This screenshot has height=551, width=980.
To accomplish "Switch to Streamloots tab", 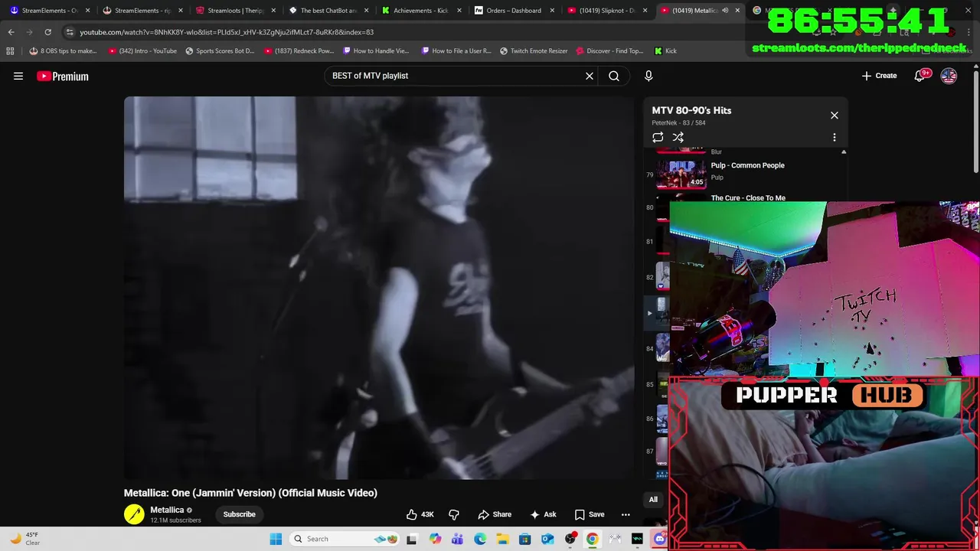I will tap(235, 11).
